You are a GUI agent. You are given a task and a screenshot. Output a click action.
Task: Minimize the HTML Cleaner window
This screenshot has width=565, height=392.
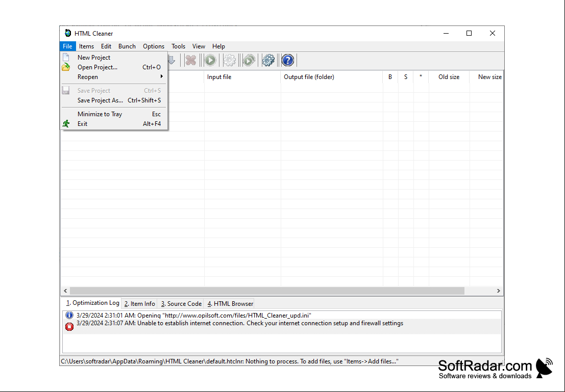[446, 33]
